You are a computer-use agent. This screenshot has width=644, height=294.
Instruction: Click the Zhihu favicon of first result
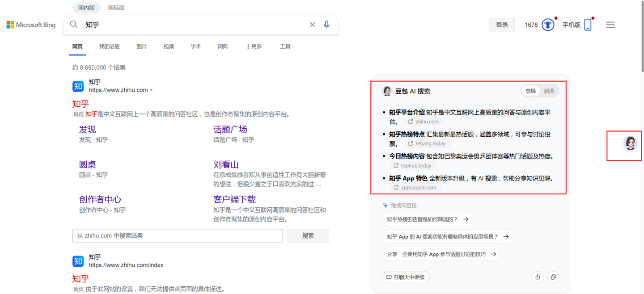(x=78, y=86)
